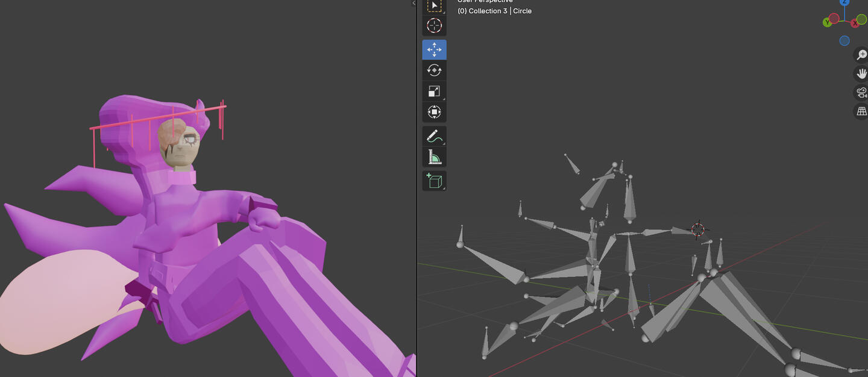The height and width of the screenshot is (377, 868).
Task: Snap view to red X axis on gizmo
Action: coord(855,23)
